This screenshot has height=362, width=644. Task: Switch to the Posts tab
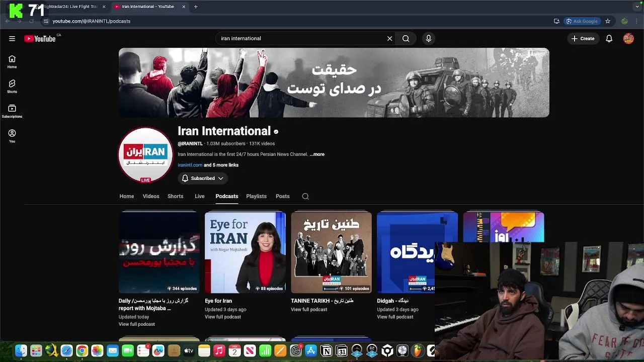[283, 196]
